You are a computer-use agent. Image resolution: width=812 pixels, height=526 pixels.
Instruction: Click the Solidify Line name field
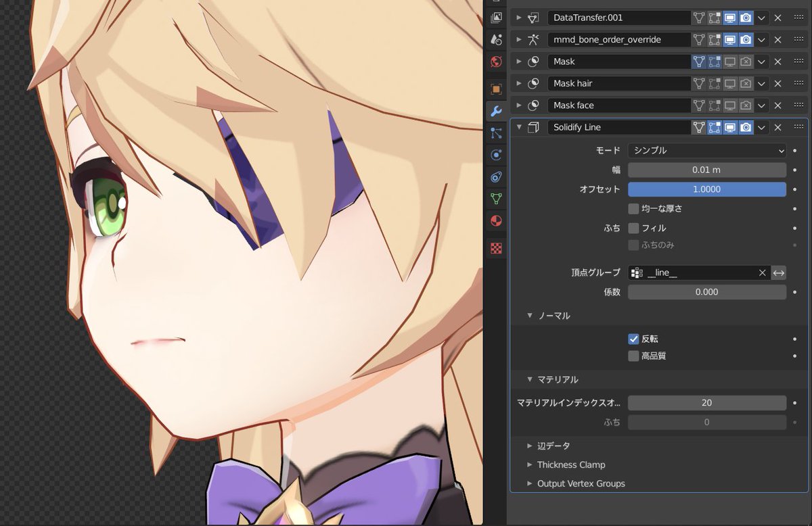(x=618, y=127)
